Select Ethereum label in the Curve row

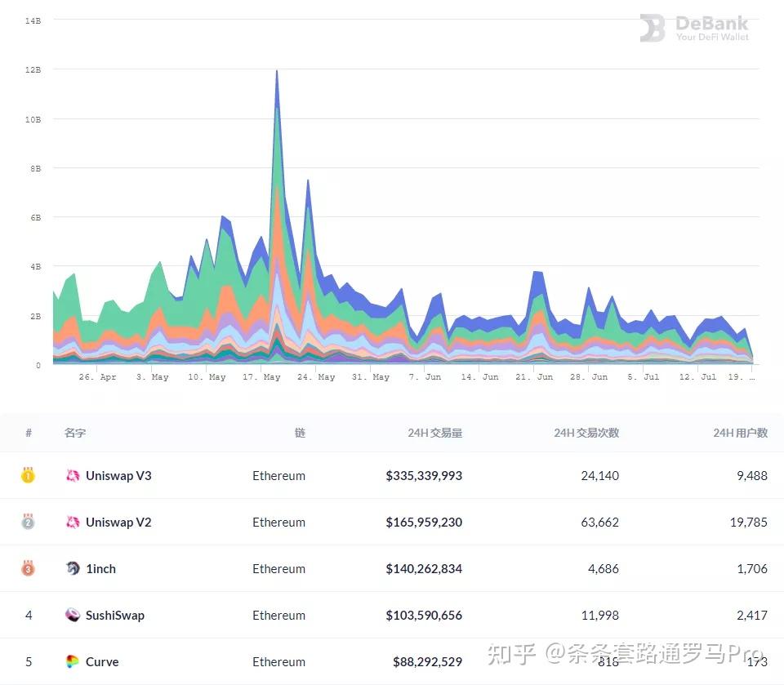(279, 661)
